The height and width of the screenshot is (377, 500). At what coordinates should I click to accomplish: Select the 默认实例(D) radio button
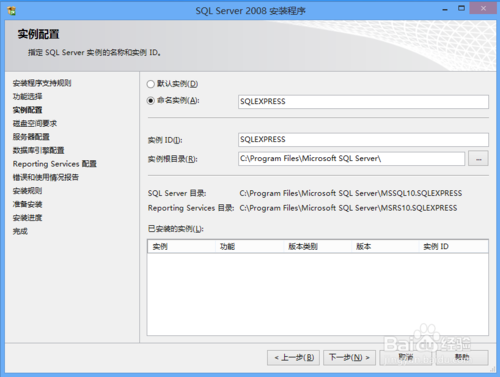pos(151,84)
